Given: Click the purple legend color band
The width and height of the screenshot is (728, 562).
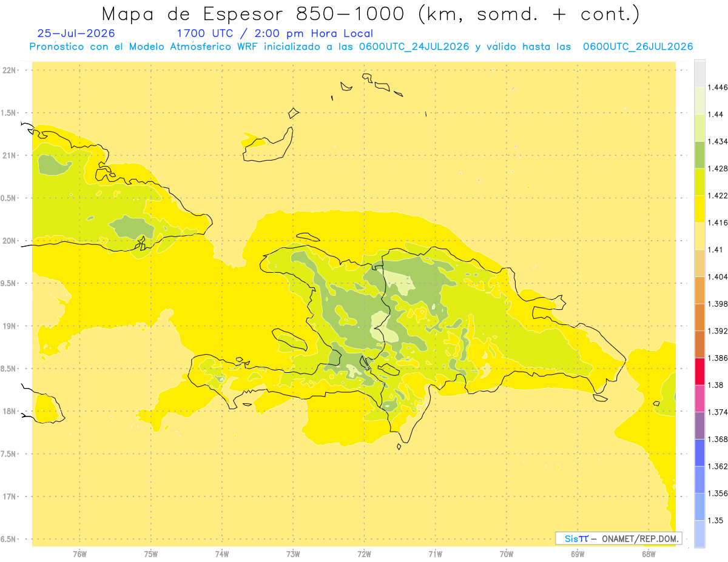Looking at the screenshot, I should (699, 426).
